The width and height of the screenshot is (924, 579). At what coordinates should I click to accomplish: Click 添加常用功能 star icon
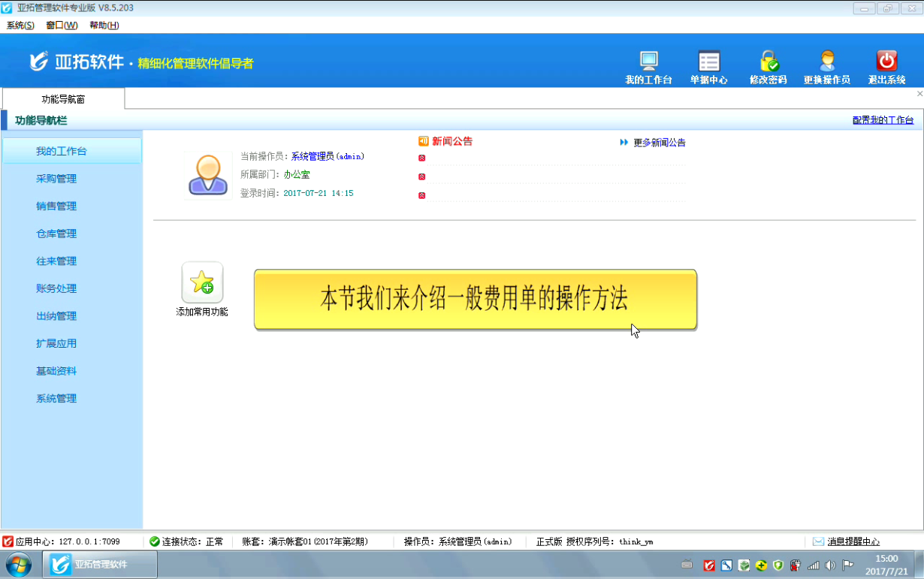click(202, 283)
